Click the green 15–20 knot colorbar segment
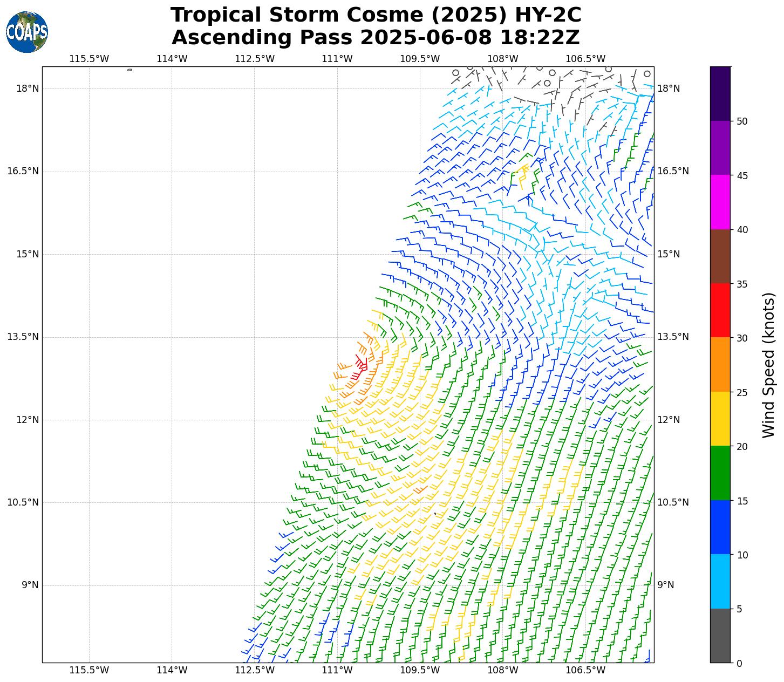The image size is (784, 682). point(720,473)
